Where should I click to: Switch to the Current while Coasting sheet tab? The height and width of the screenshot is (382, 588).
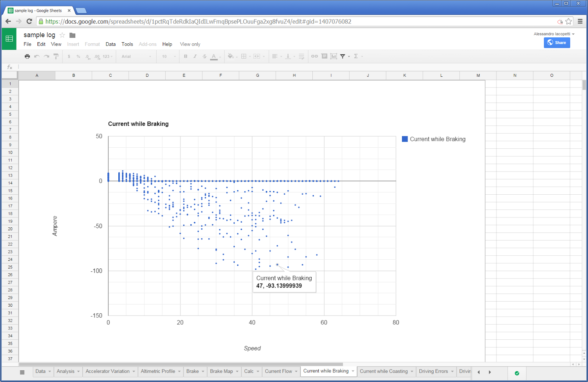(384, 371)
